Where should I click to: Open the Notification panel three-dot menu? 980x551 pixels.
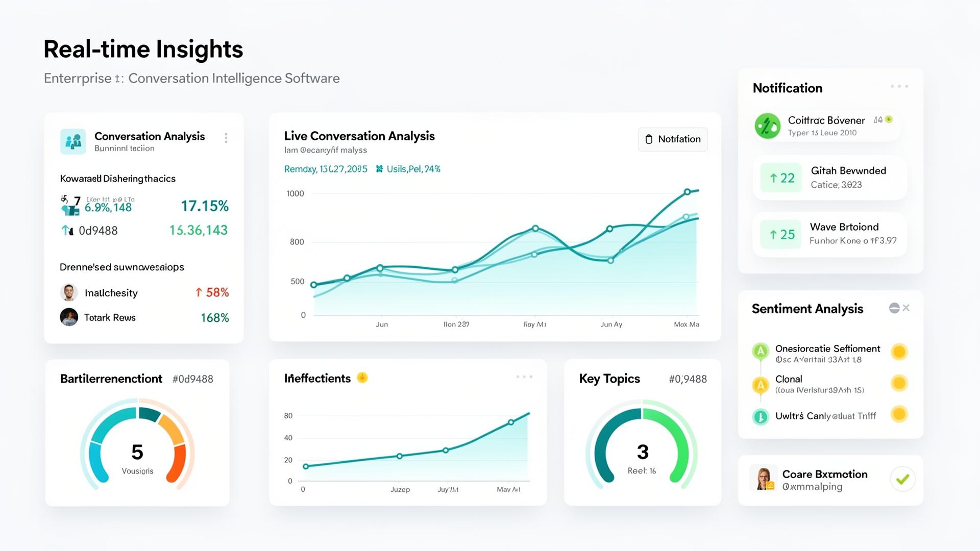[x=899, y=86]
